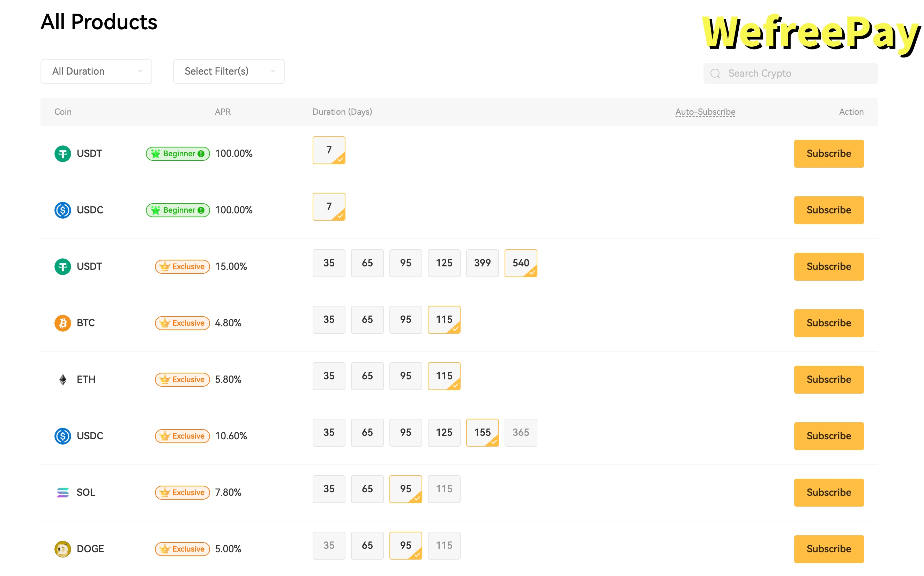Image resolution: width=924 pixels, height=576 pixels.
Task: Subscribe to the ETH product
Action: pyautogui.click(x=829, y=379)
